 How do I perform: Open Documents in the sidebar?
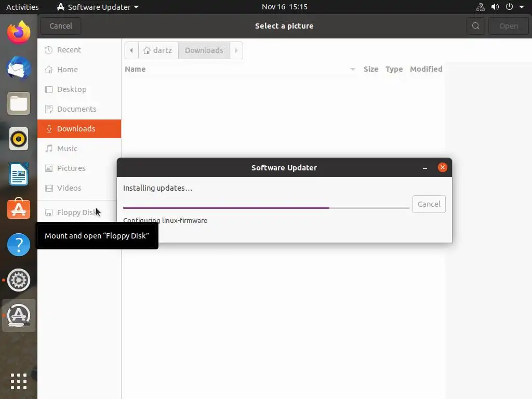[x=79, y=109]
